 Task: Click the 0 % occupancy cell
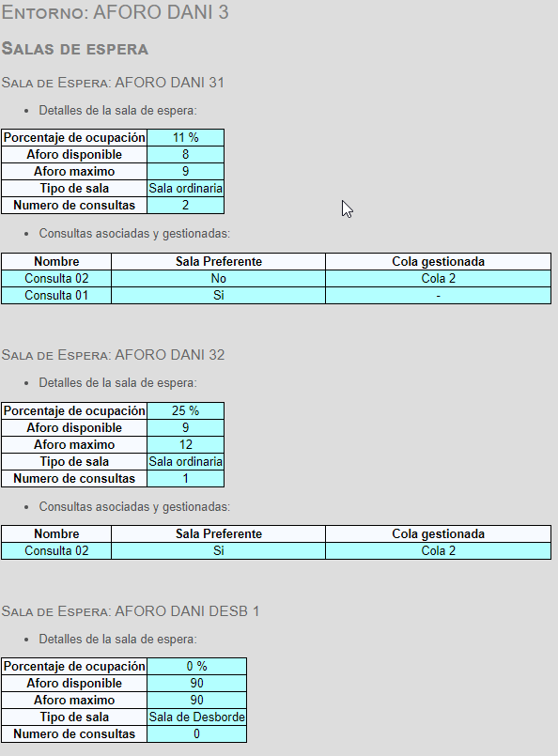[196, 667]
